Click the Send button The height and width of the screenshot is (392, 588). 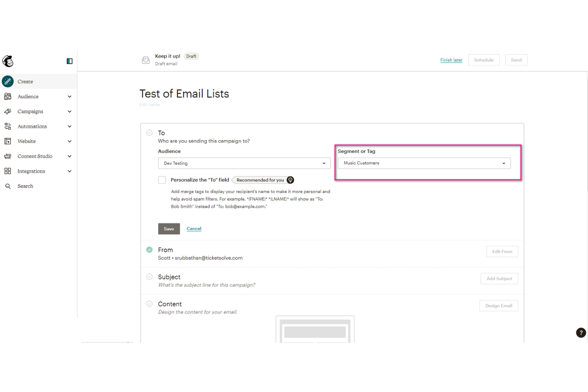(x=516, y=60)
